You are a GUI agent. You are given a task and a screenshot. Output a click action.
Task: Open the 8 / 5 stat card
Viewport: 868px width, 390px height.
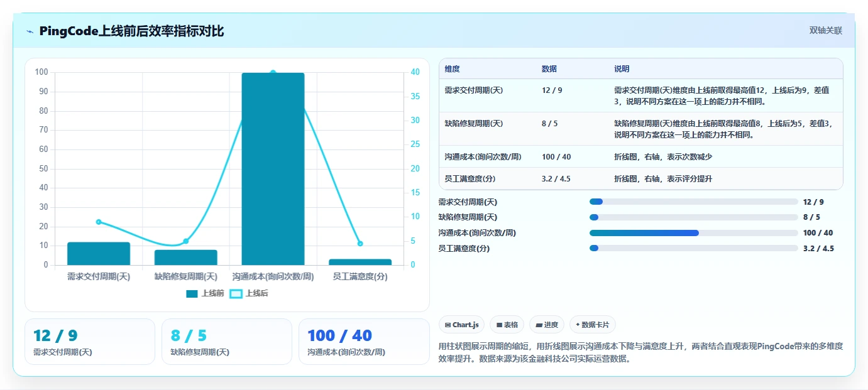pyautogui.click(x=227, y=342)
